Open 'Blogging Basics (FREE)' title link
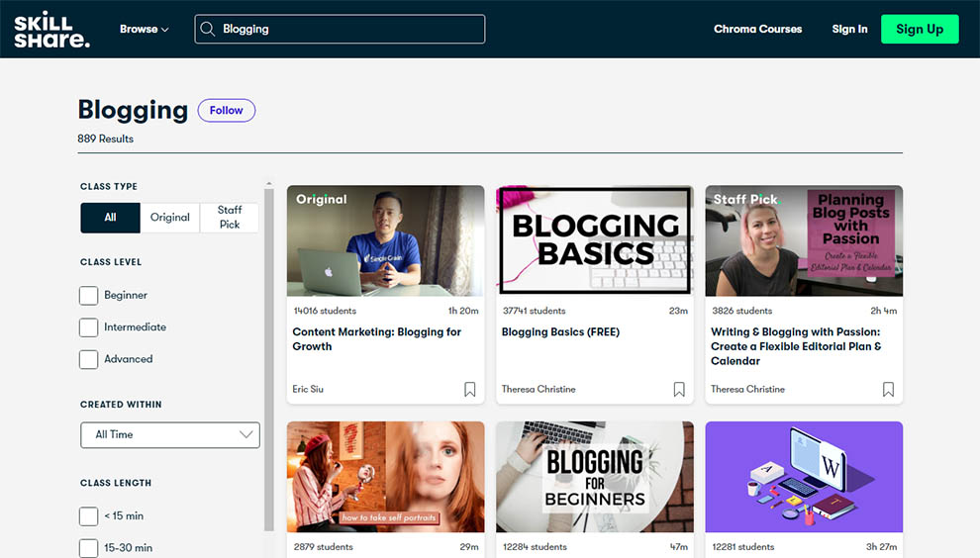 (560, 332)
